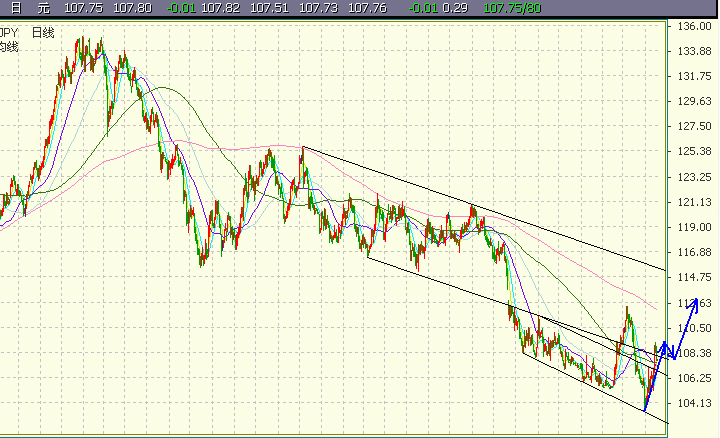Select the 107.80 quote in header bar
The width and height of the screenshot is (720, 438).
132,8
